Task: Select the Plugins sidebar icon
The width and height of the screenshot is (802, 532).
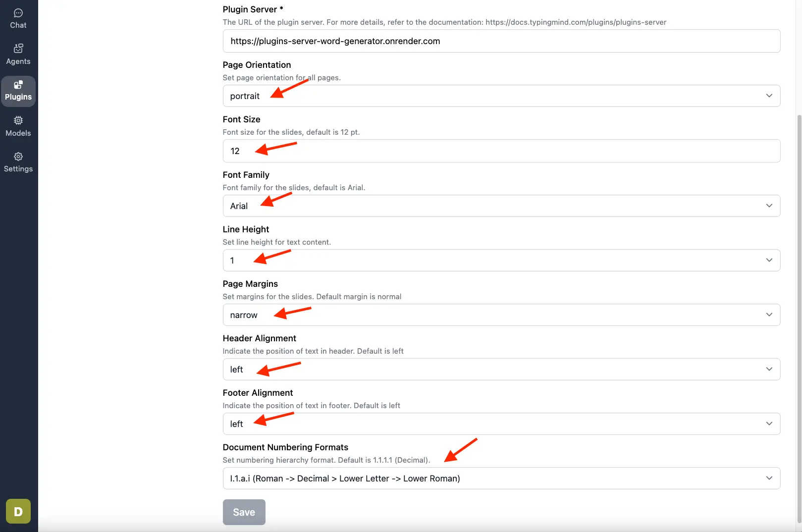Action: coord(18,85)
